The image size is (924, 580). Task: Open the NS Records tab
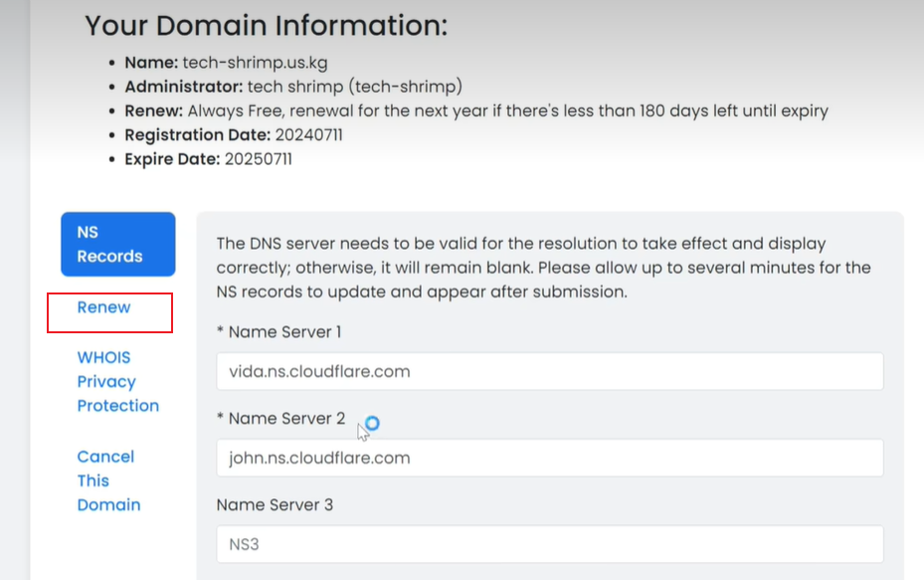[x=117, y=244]
